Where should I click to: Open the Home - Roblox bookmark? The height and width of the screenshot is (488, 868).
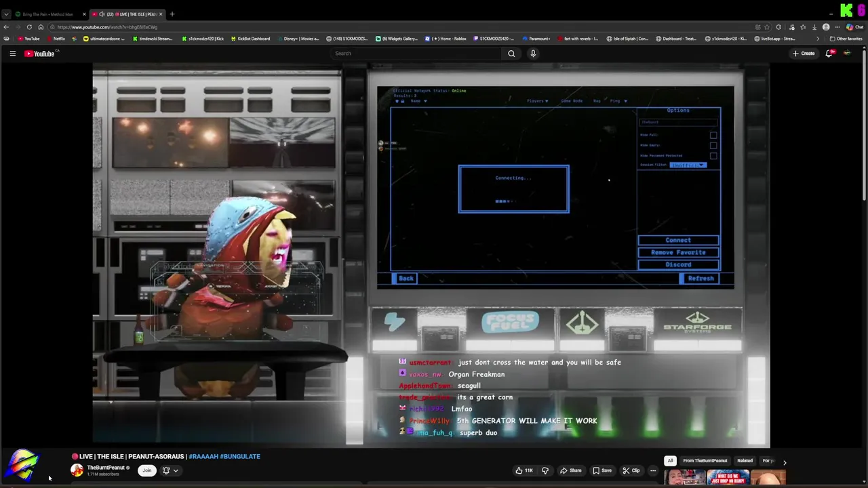[446, 39]
